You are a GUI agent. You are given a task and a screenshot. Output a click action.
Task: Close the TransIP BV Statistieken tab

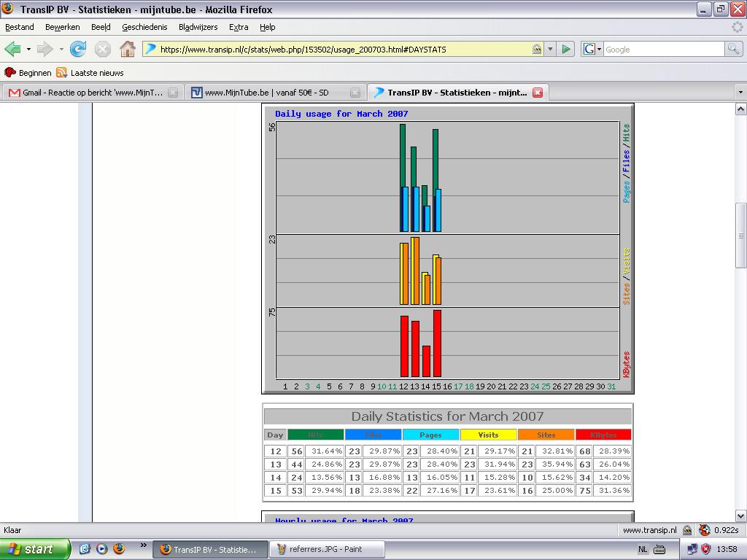(538, 93)
